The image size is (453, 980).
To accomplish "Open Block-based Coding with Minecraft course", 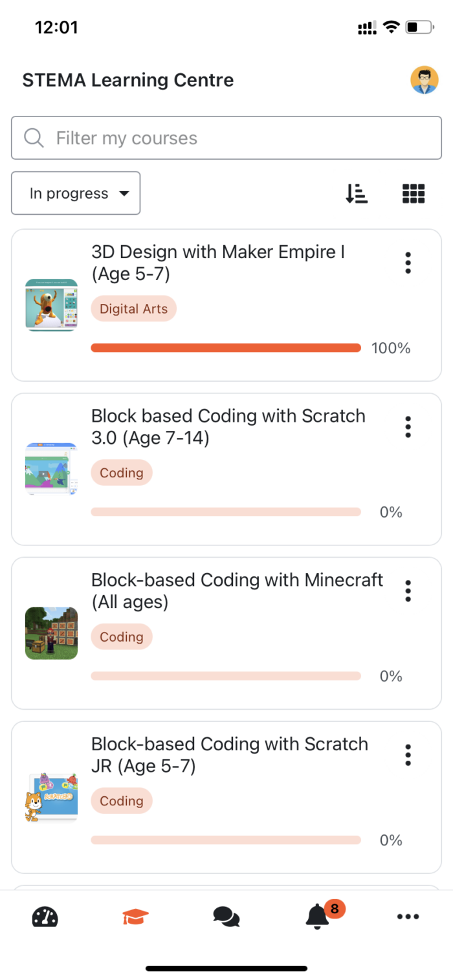I will [x=237, y=590].
